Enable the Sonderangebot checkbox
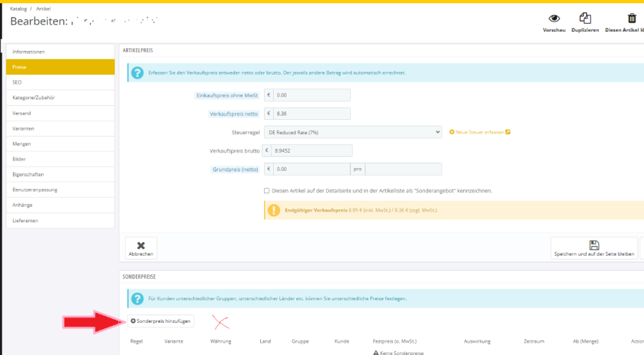This screenshot has width=644, height=355. point(267,191)
